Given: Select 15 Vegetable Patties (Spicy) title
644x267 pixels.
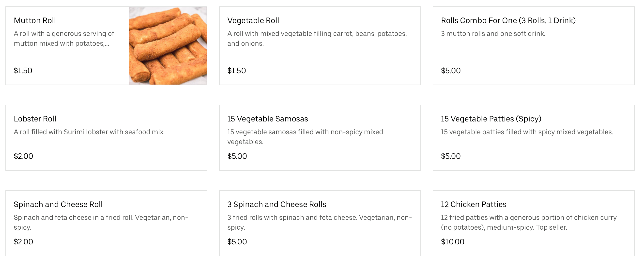Looking at the screenshot, I should pyautogui.click(x=491, y=119).
